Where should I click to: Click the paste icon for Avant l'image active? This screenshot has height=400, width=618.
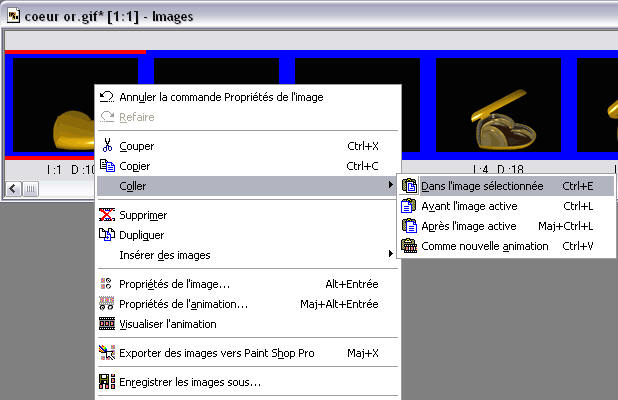(408, 206)
